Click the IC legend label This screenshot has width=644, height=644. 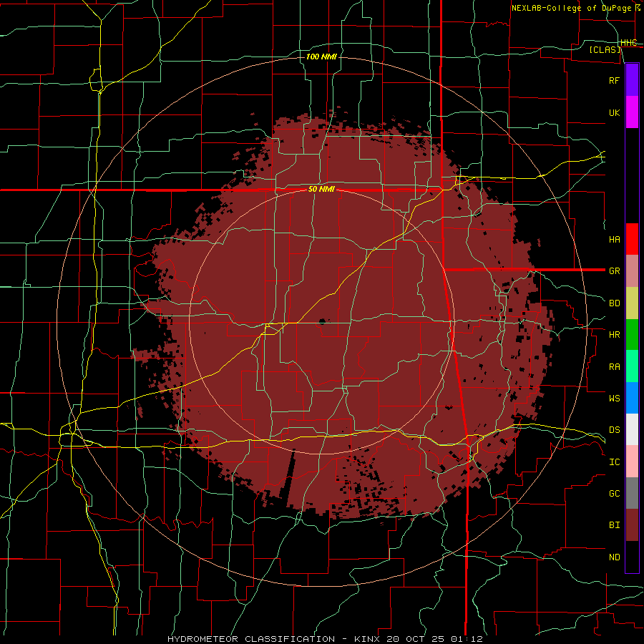[x=614, y=462]
